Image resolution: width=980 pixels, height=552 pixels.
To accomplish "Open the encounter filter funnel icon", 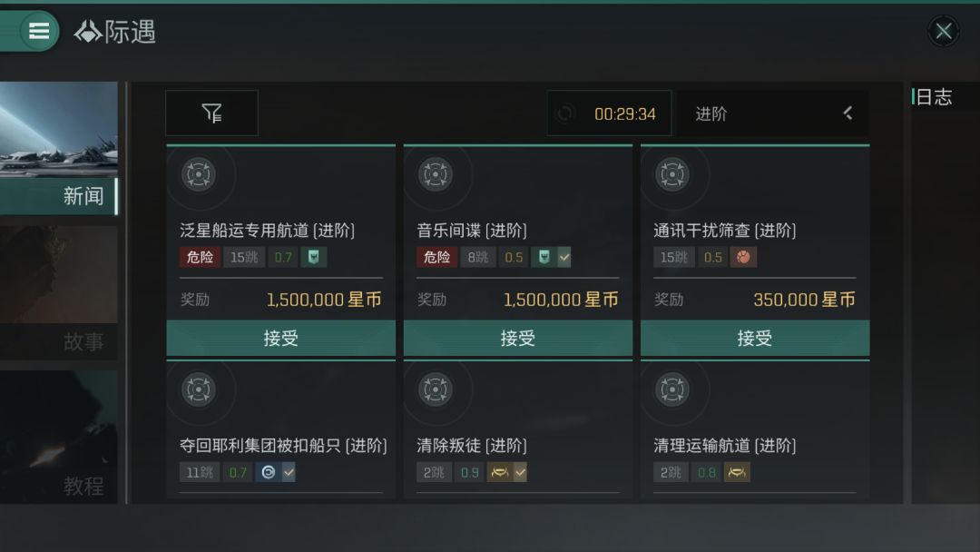I will coord(211,113).
